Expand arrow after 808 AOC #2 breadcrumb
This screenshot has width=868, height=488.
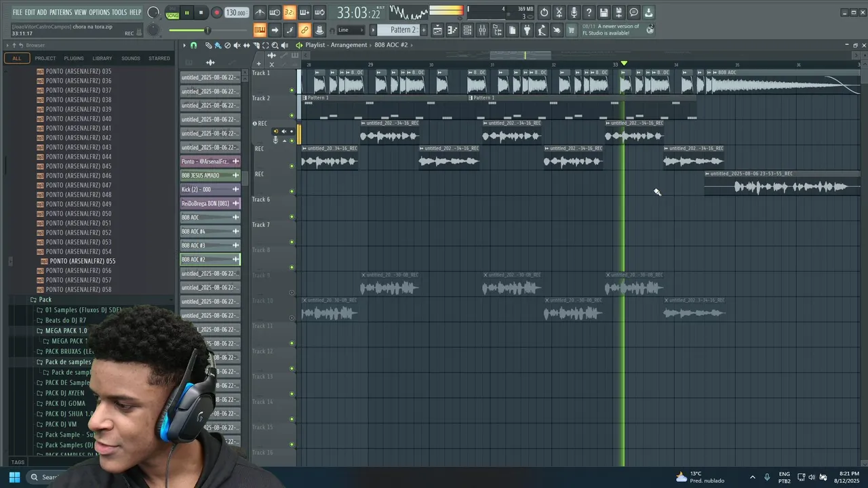pyautogui.click(x=412, y=45)
